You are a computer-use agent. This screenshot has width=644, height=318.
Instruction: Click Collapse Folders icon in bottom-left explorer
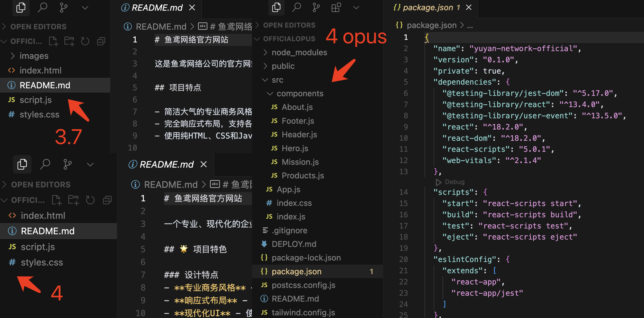(107, 200)
